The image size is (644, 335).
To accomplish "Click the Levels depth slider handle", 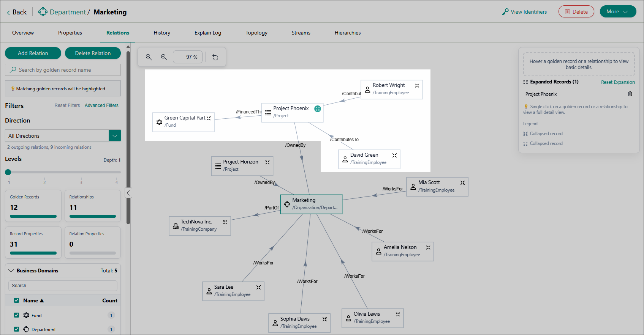I will [x=8, y=172].
